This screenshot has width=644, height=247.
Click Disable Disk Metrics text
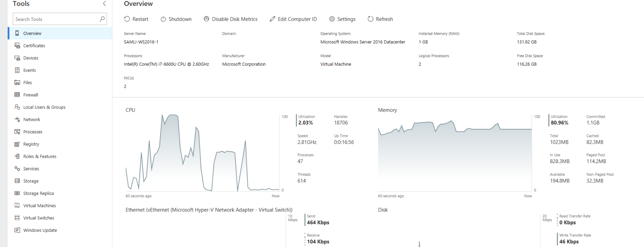pos(235,19)
